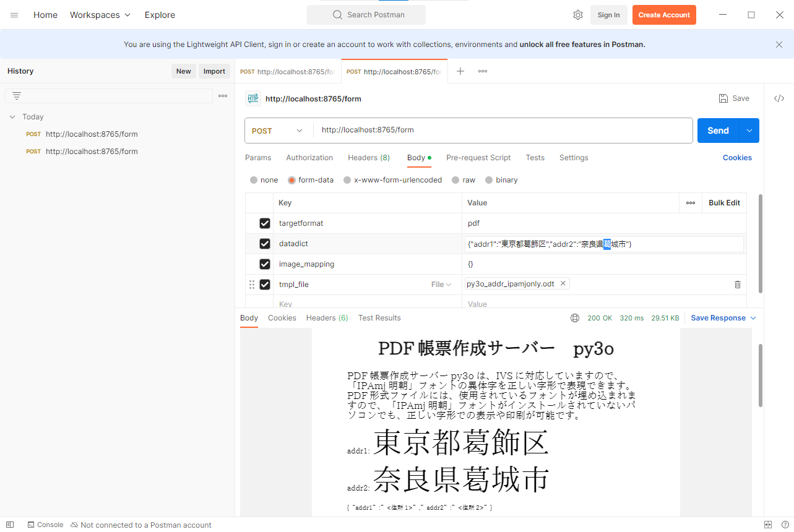
Task: Open the Pre-request Script tab
Action: (478, 158)
